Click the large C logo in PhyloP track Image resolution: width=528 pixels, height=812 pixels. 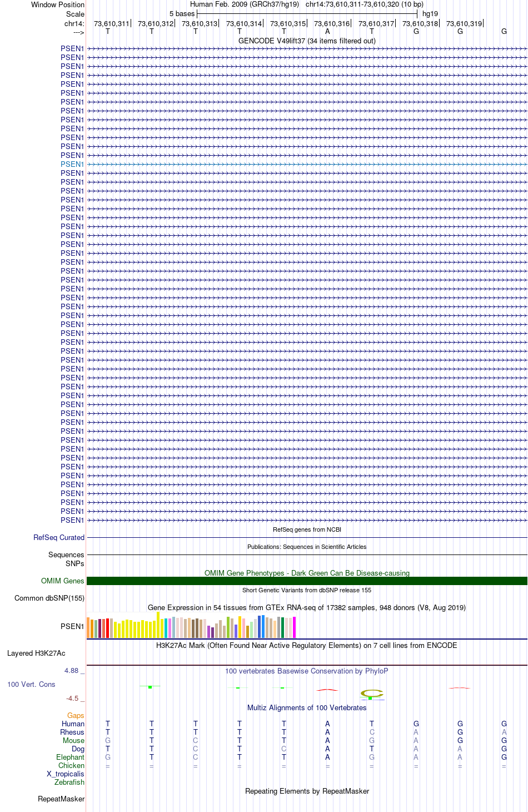372,693
